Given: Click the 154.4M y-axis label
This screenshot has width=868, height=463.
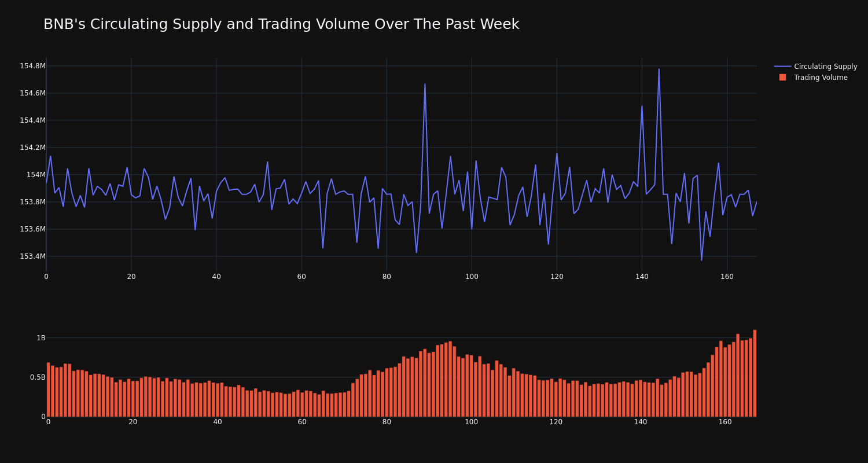Looking at the screenshot, I should (32, 120).
